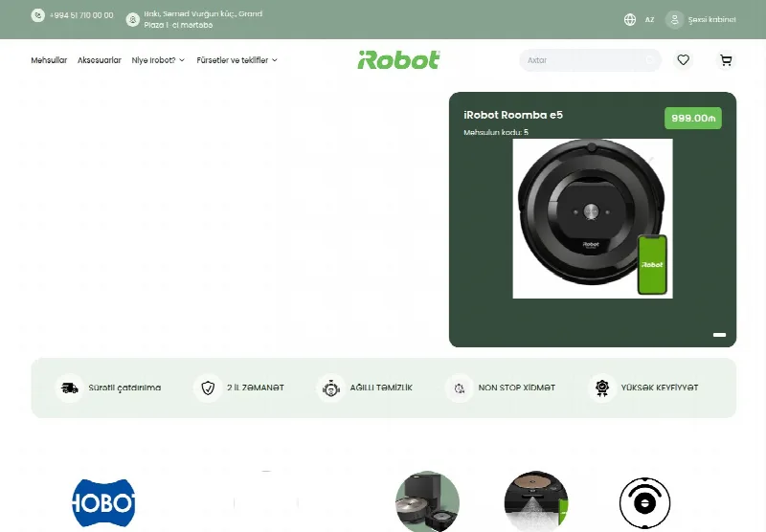Click the smart cleaning robot icon
Image resolution: width=766 pixels, height=532 pixels.
click(330, 388)
